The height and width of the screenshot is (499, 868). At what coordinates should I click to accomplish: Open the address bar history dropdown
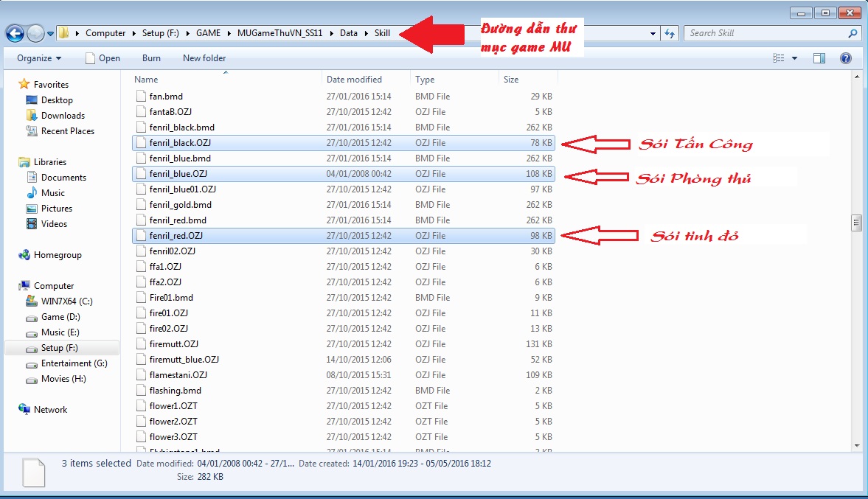click(x=653, y=33)
